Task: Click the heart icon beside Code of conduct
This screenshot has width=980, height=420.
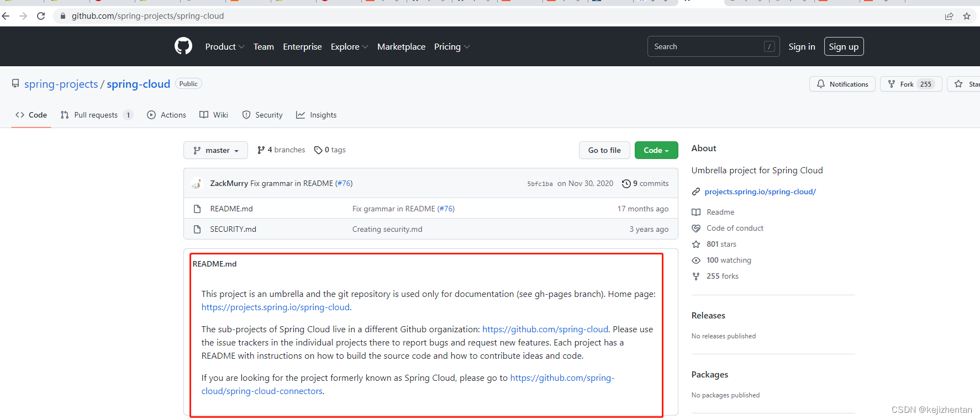Action: coord(696,228)
